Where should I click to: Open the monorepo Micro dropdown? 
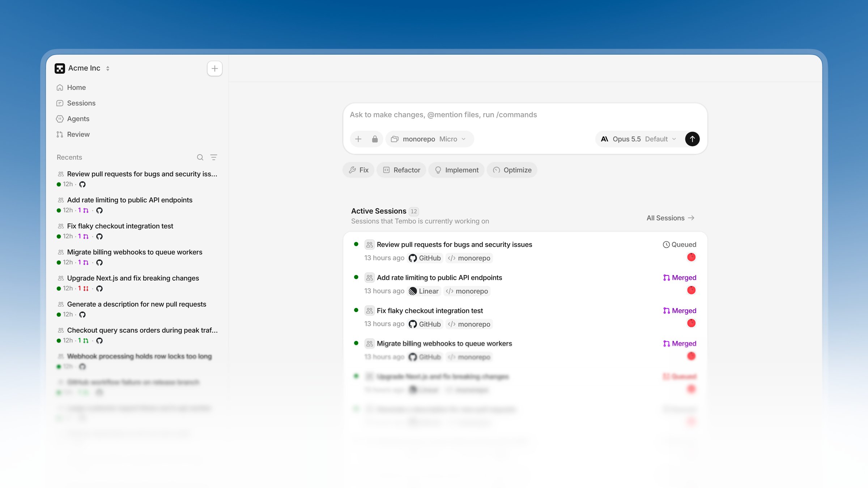tap(430, 139)
